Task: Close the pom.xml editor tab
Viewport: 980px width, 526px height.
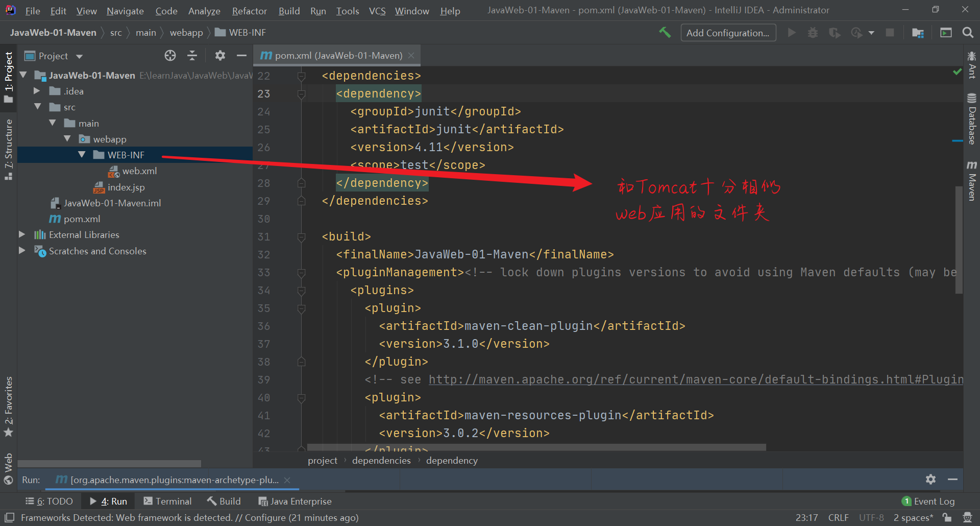Action: (411, 55)
